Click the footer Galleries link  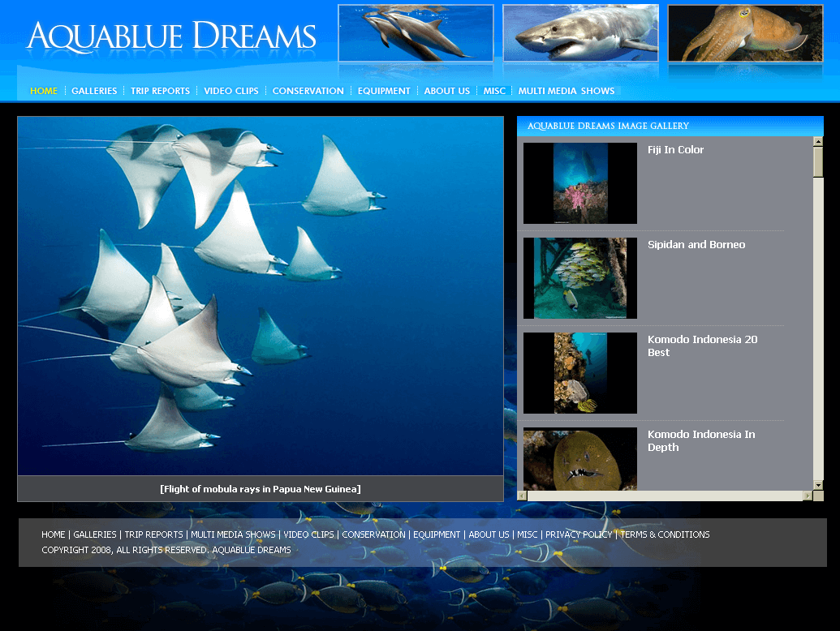click(x=95, y=534)
